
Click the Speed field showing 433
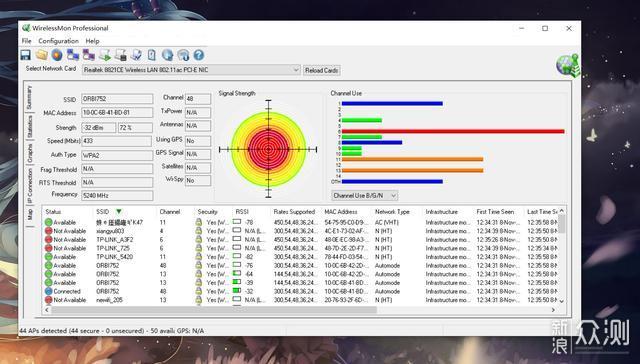(117, 141)
